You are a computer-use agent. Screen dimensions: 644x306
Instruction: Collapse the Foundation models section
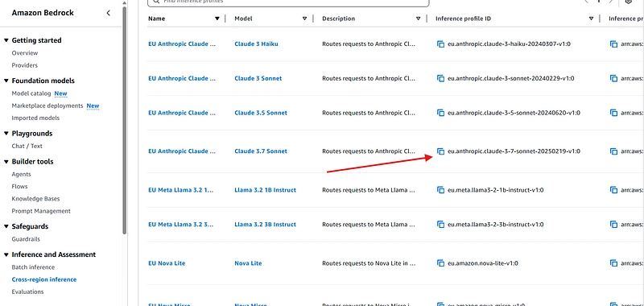coord(6,81)
